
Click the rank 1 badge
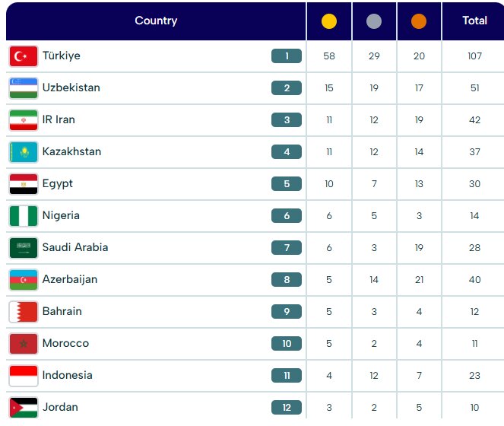point(287,56)
